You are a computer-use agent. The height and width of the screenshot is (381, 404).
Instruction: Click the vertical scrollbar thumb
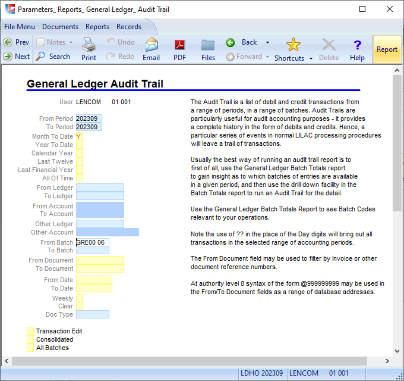tap(397, 143)
